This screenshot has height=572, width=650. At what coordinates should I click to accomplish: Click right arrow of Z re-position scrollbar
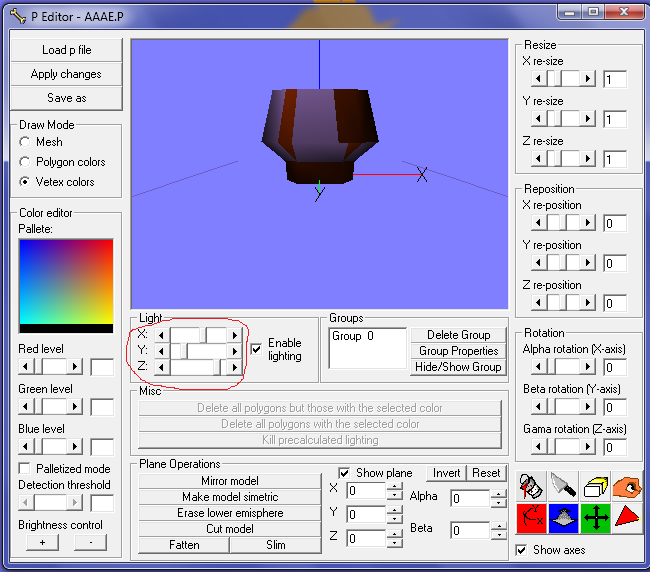tap(587, 303)
